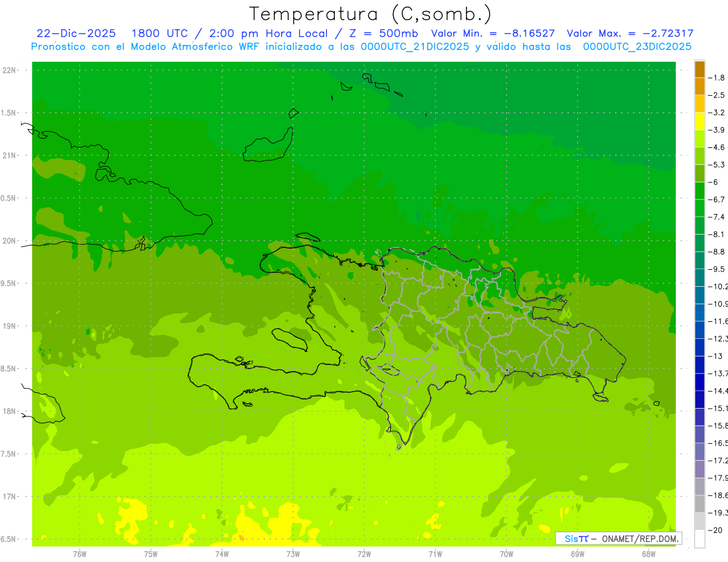
Task: Click the '17N' latitude label
Action: (x=10, y=497)
